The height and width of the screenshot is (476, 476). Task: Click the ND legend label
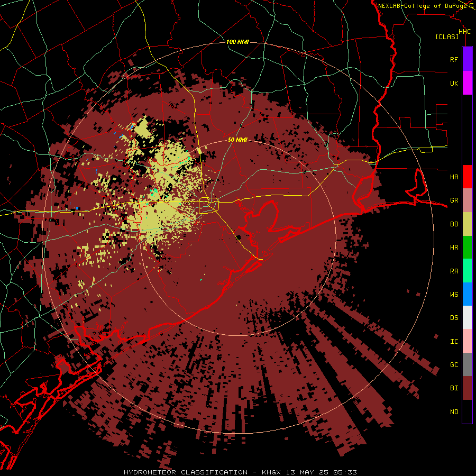point(454,412)
